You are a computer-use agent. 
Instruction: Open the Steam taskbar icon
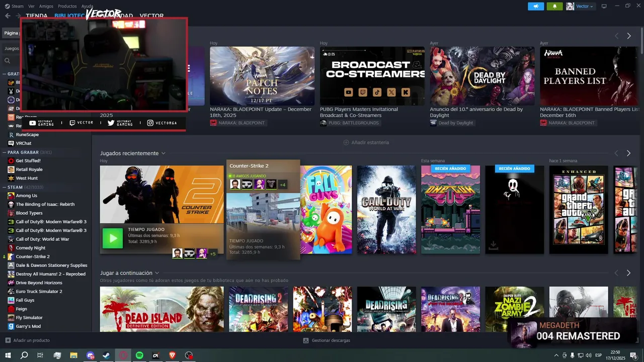pos(107,355)
